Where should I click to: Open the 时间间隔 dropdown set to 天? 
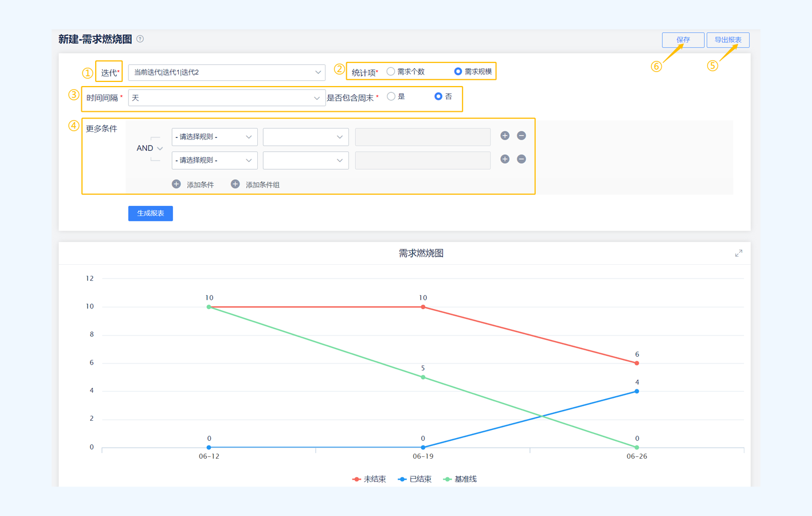227,98
